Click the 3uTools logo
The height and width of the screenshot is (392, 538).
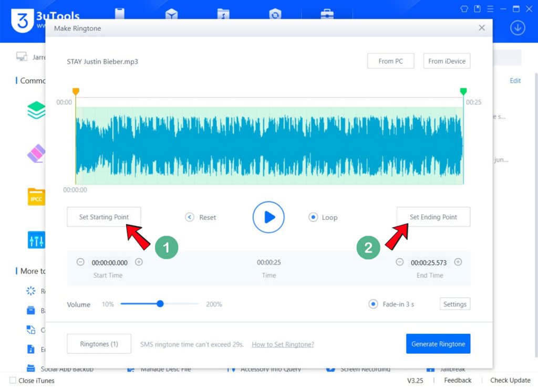click(22, 20)
